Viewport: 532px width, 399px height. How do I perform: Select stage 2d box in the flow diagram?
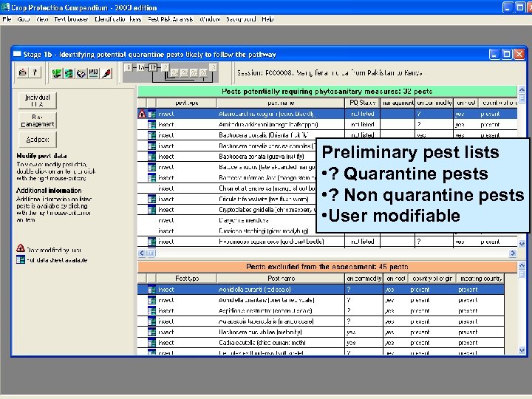(x=203, y=73)
